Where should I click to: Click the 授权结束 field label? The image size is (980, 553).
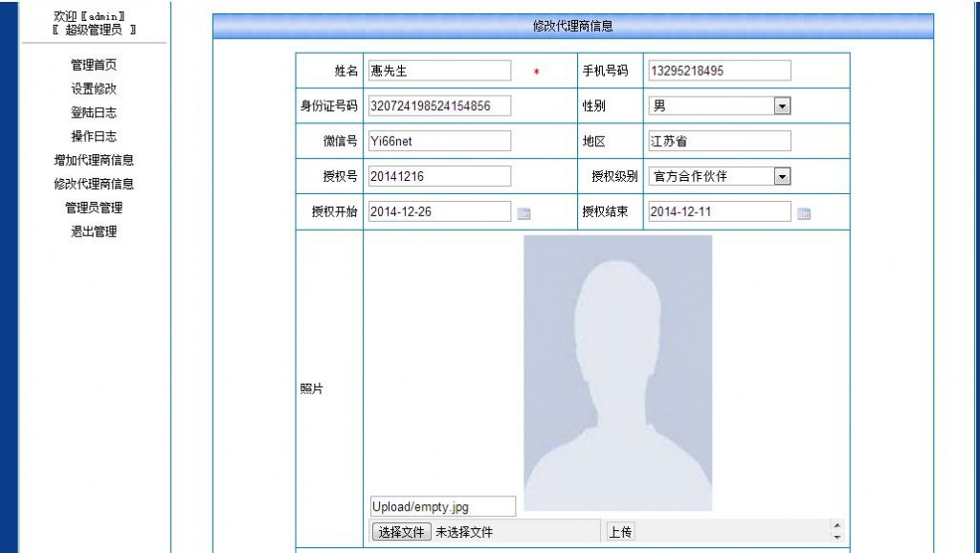pos(605,211)
